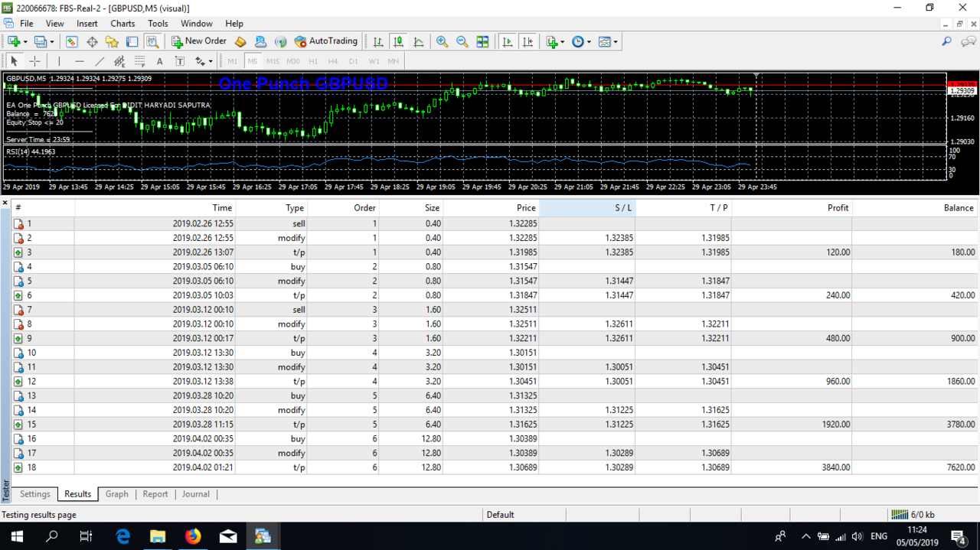980x550 pixels.
Task: Select the Draw Trendline tool
Action: (100, 61)
